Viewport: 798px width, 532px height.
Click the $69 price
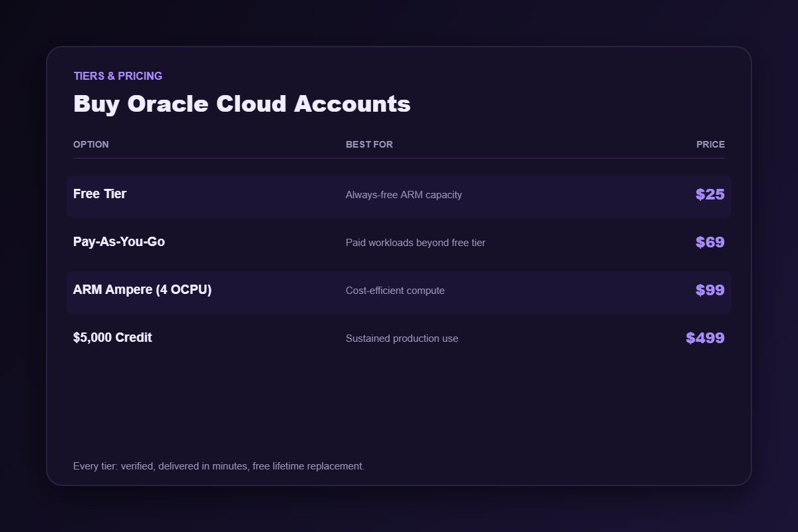tap(710, 242)
